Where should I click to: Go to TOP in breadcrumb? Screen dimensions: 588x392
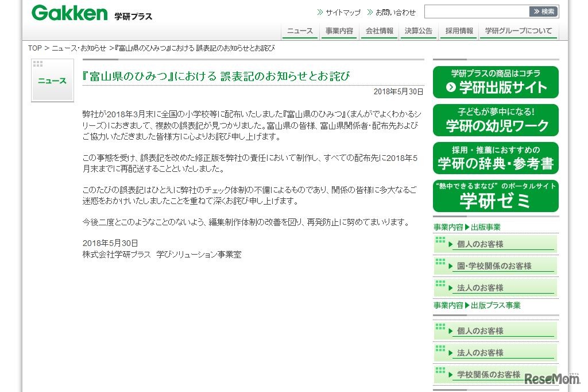click(34, 48)
